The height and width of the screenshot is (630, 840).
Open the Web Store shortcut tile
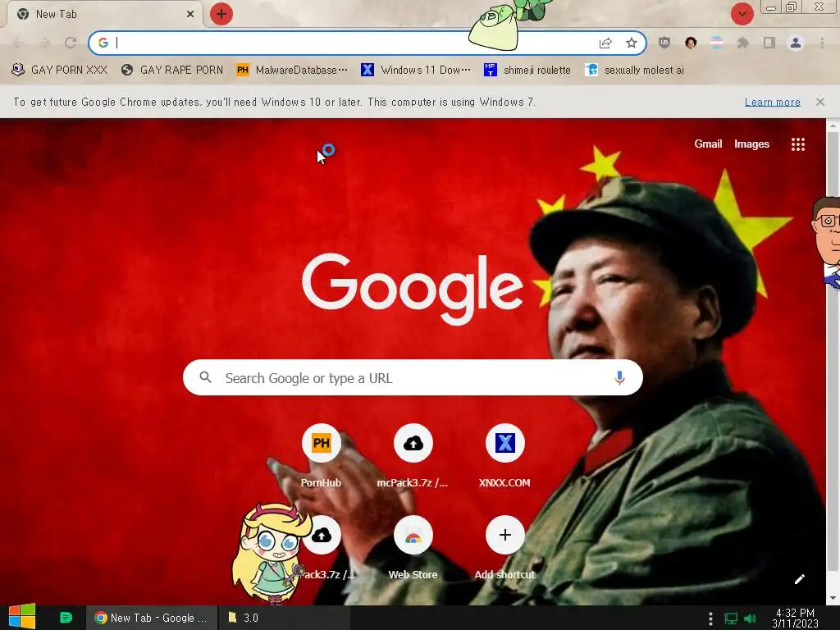click(413, 548)
